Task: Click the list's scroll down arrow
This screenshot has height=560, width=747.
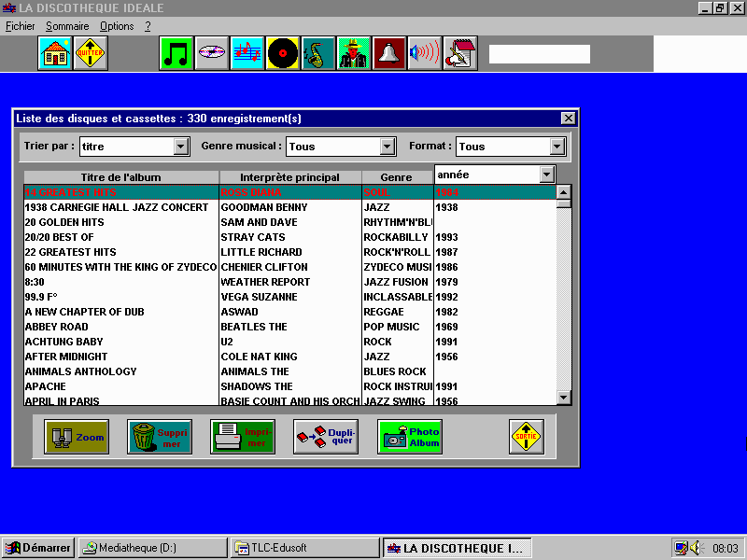Action: [563, 398]
